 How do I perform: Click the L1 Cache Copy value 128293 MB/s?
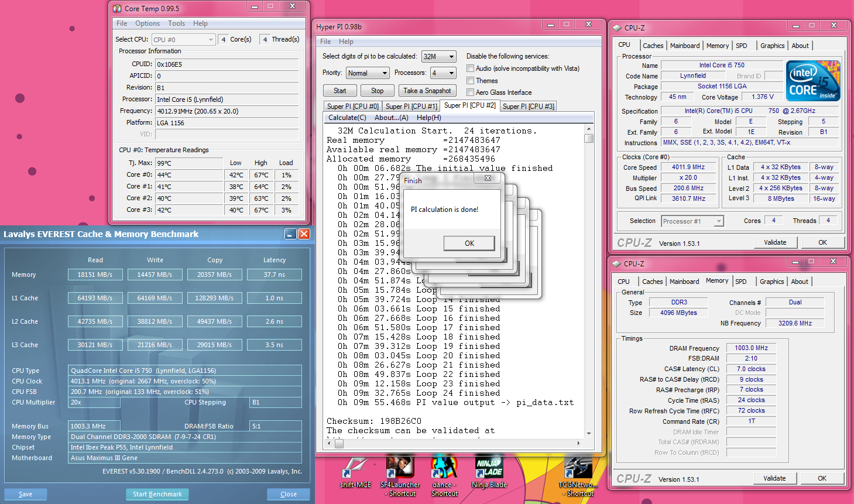click(214, 298)
